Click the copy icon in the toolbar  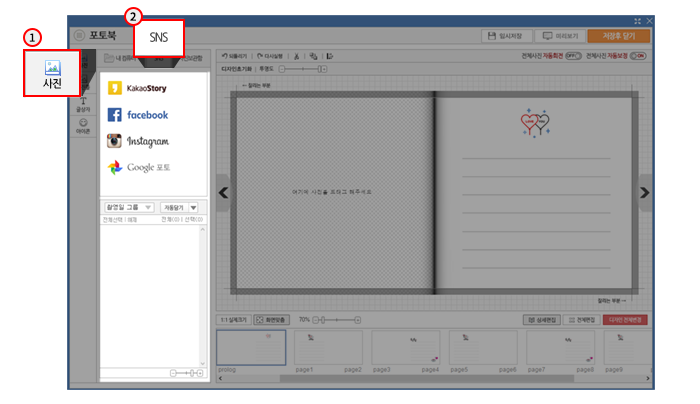[x=313, y=56]
